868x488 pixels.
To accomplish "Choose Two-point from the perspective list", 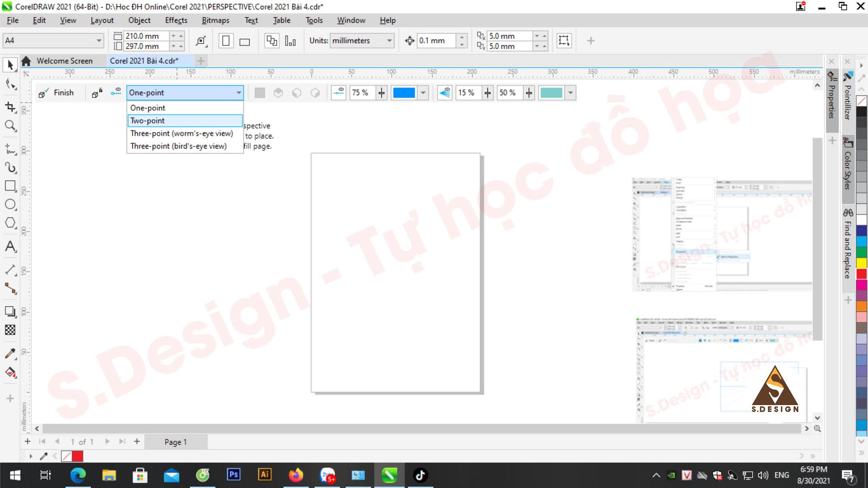I will pyautogui.click(x=147, y=121).
